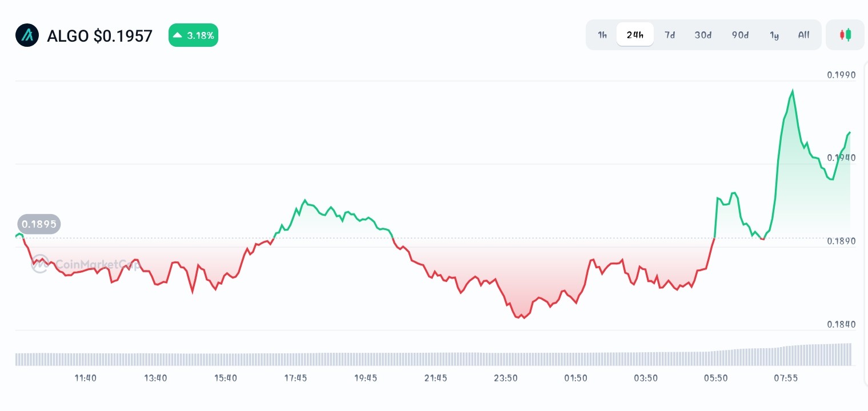The height and width of the screenshot is (411, 868).
Task: Click the 15:40 time axis label
Action: [x=226, y=378]
